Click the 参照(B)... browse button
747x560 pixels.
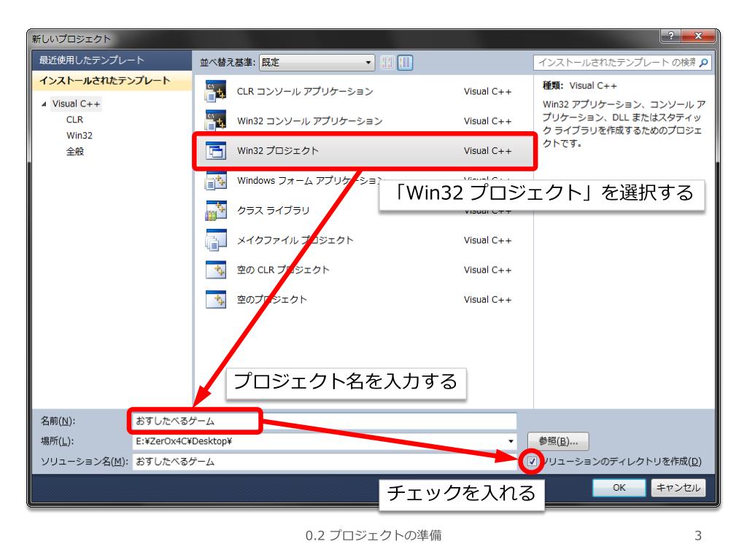click(558, 441)
